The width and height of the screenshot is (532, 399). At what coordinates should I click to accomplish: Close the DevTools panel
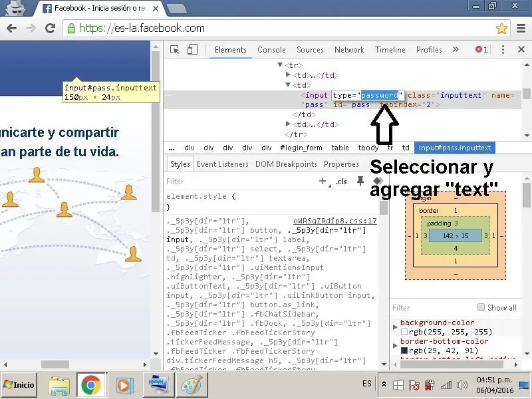coord(521,49)
